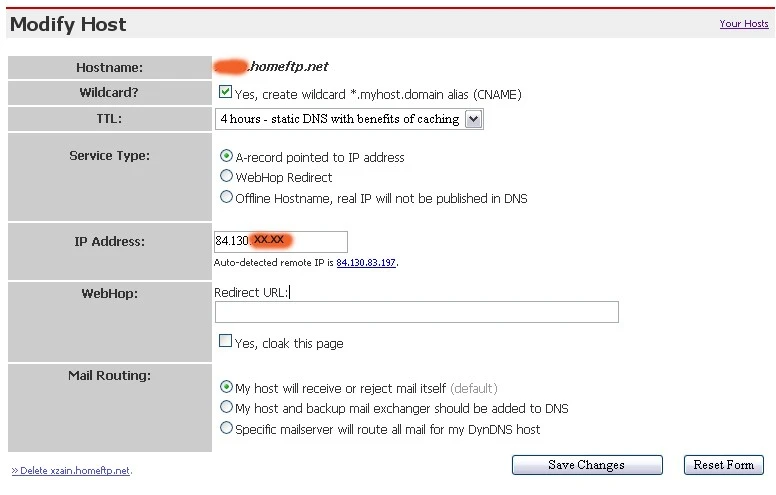Screen dimensions: 776x495
Task: Click the IP Address input field
Action: click(x=280, y=241)
